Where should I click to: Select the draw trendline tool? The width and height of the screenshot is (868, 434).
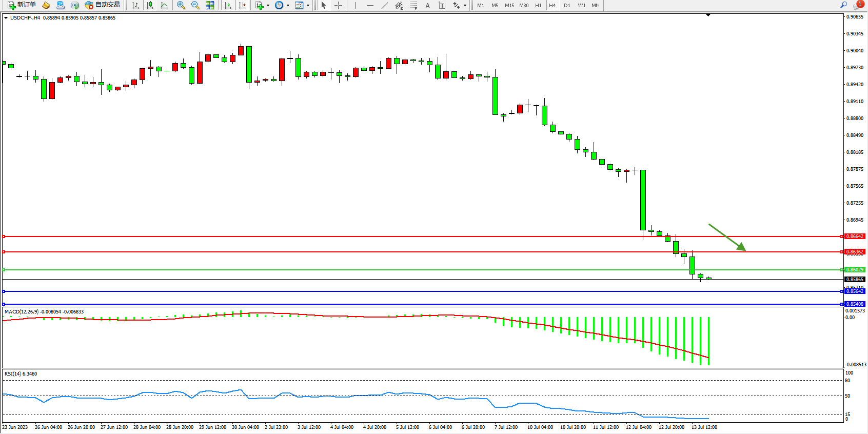(x=385, y=5)
